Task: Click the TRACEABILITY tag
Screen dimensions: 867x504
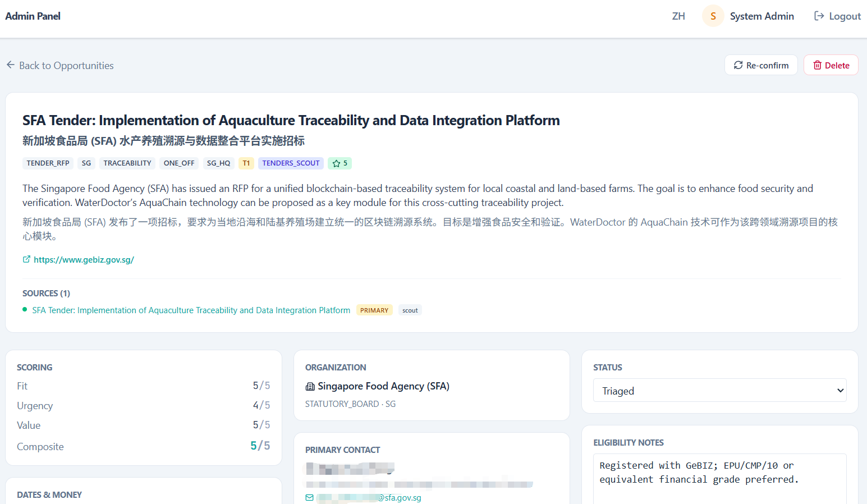Action: tap(127, 163)
